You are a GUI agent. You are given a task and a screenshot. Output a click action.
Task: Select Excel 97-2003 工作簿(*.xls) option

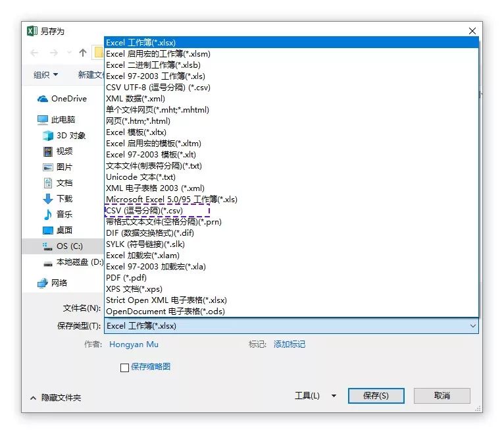click(x=291, y=76)
